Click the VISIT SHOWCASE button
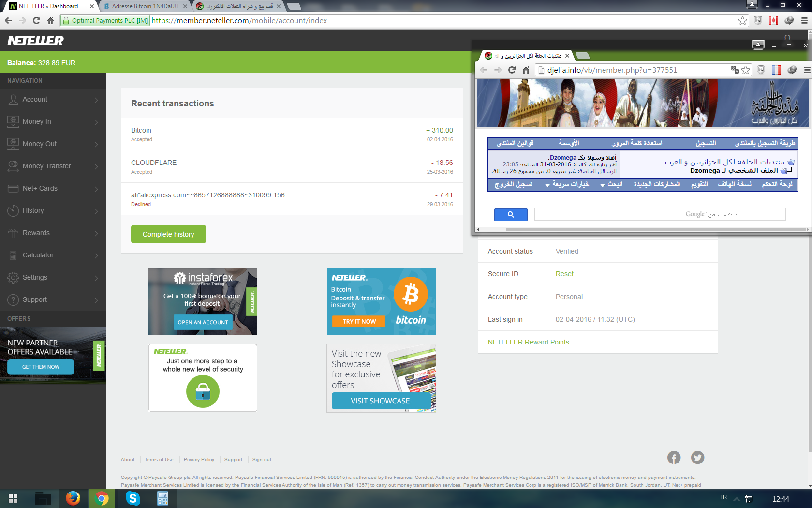The height and width of the screenshot is (508, 812). tap(380, 401)
